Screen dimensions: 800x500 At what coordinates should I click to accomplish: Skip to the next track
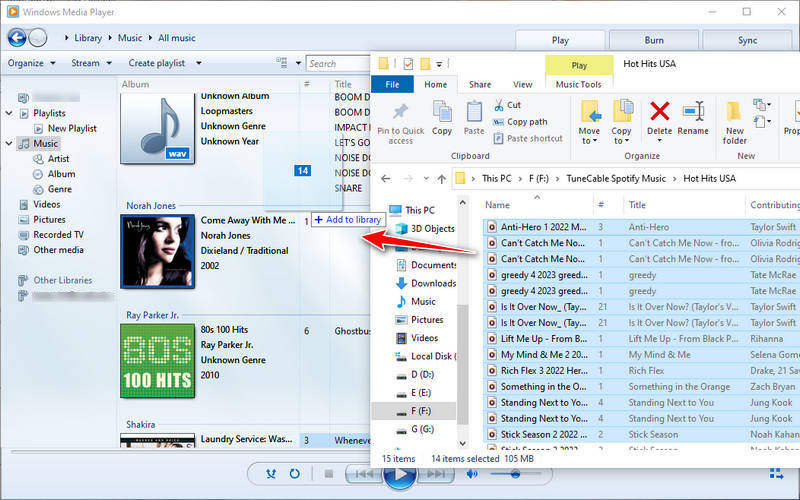[435, 474]
